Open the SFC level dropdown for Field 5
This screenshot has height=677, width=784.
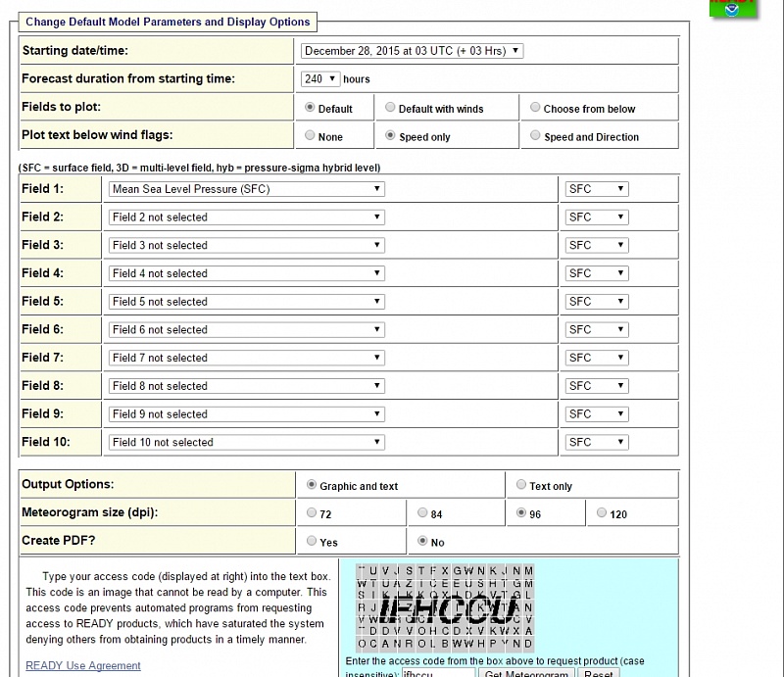tap(597, 302)
